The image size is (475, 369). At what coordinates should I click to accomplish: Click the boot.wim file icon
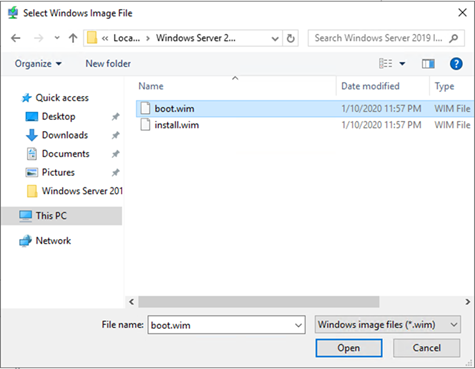[145, 109]
